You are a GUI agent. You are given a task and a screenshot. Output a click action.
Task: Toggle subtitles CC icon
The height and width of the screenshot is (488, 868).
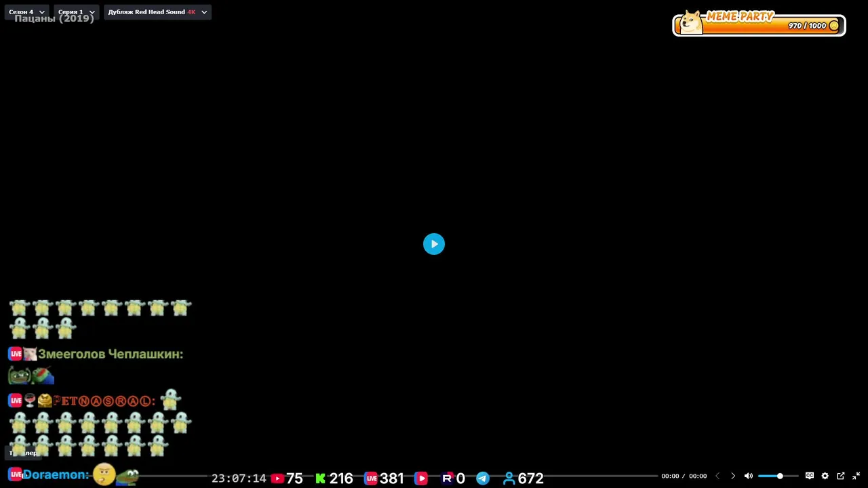(x=810, y=476)
